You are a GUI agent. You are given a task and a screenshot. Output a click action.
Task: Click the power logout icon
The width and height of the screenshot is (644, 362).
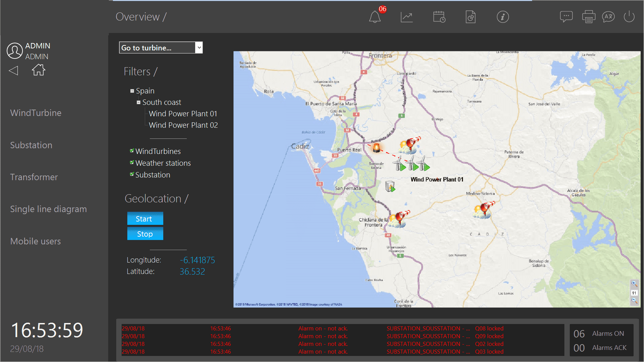click(629, 17)
